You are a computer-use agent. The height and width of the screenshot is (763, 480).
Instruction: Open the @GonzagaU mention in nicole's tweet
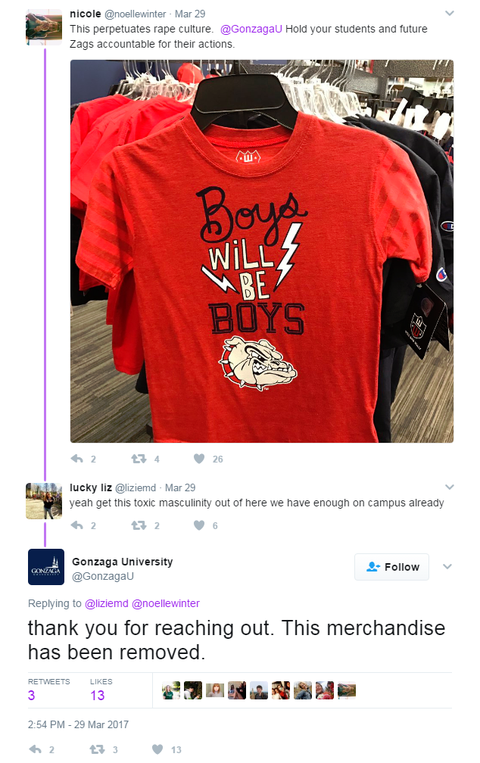251,29
